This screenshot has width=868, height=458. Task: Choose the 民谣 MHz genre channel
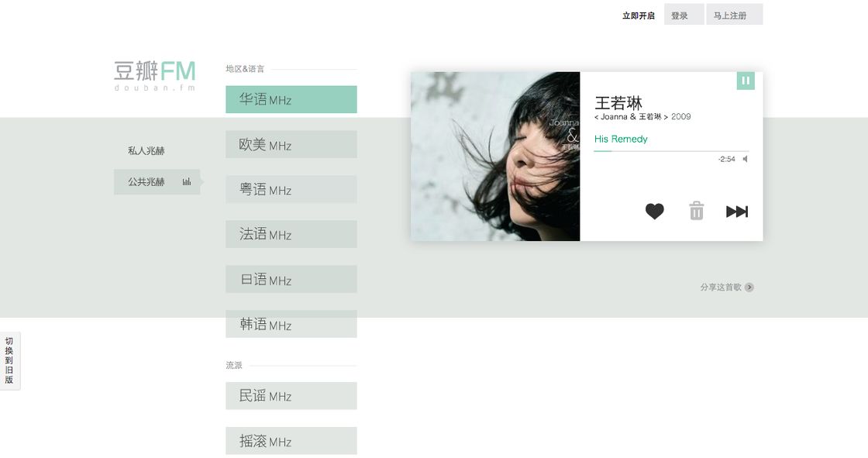click(x=291, y=396)
